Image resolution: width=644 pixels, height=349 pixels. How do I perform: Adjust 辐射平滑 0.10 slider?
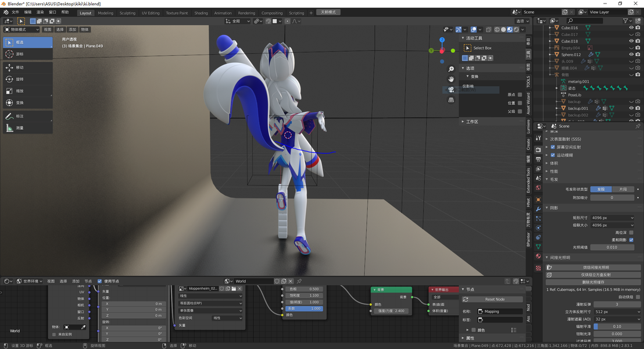(x=617, y=326)
